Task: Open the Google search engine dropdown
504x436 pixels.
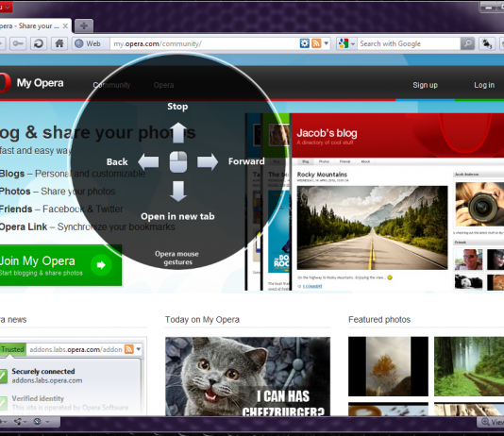Action: point(346,43)
